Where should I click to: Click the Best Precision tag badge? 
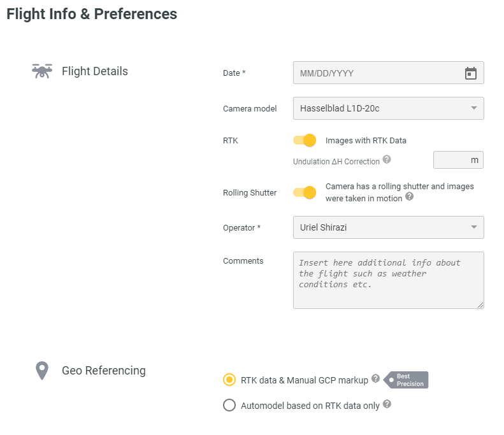pos(407,380)
